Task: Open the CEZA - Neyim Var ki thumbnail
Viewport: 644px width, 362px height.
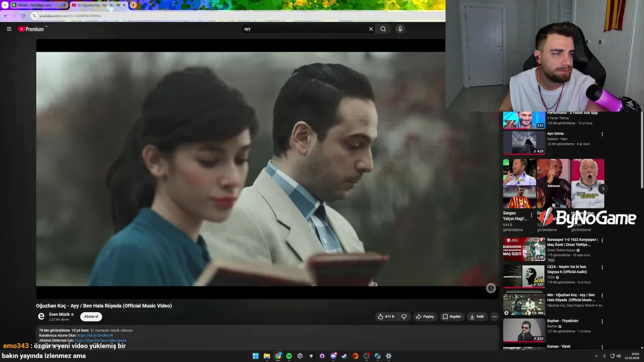Action: click(x=524, y=276)
